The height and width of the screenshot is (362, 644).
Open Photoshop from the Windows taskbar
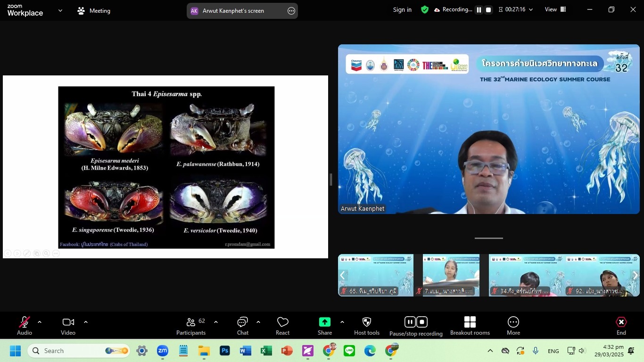(x=224, y=351)
